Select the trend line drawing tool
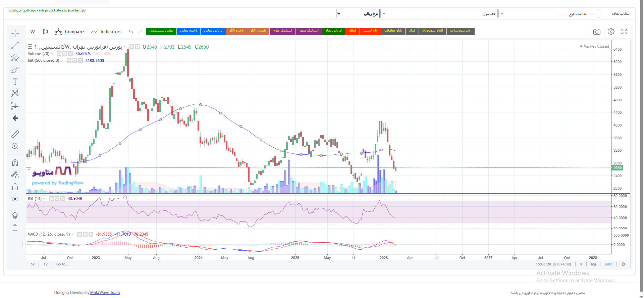Viewport: 644px width, 298px height. [15, 45]
